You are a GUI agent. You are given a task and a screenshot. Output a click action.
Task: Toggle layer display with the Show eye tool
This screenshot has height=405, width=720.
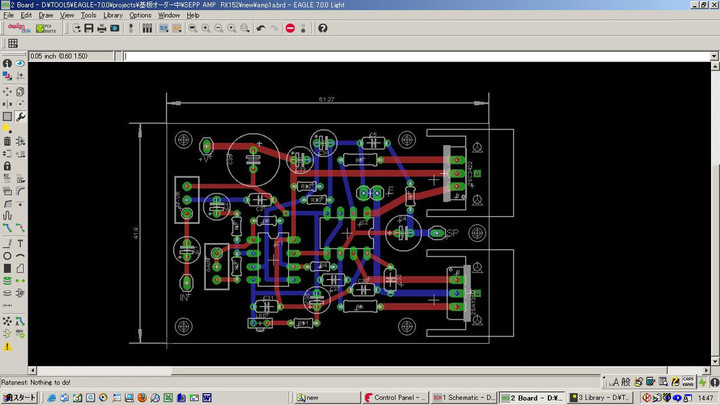pyautogui.click(x=21, y=63)
